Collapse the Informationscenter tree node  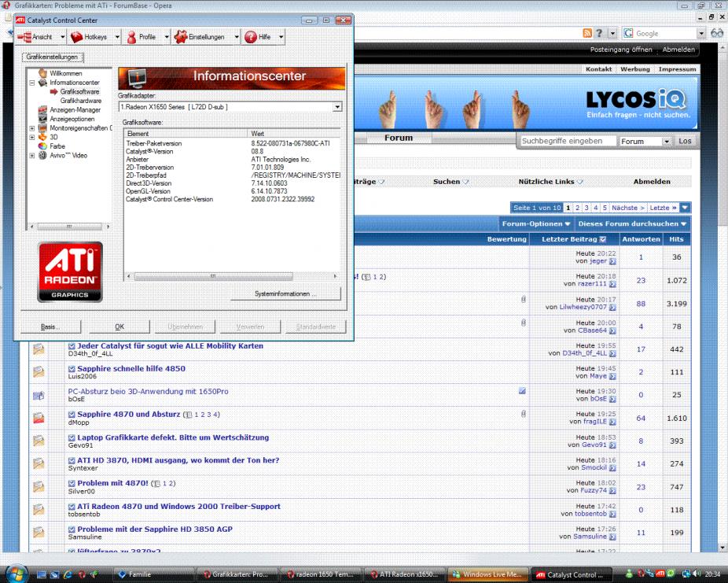point(32,83)
